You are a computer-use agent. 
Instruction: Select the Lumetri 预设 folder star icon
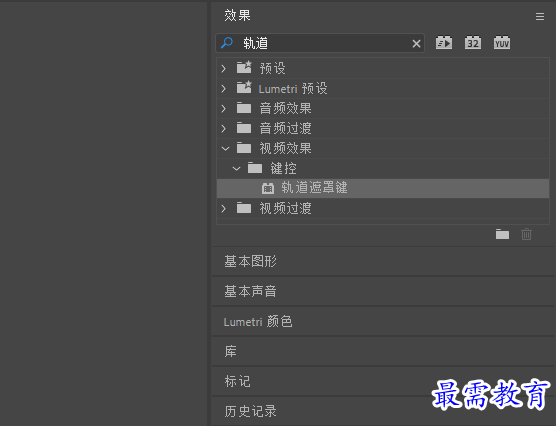click(x=244, y=87)
